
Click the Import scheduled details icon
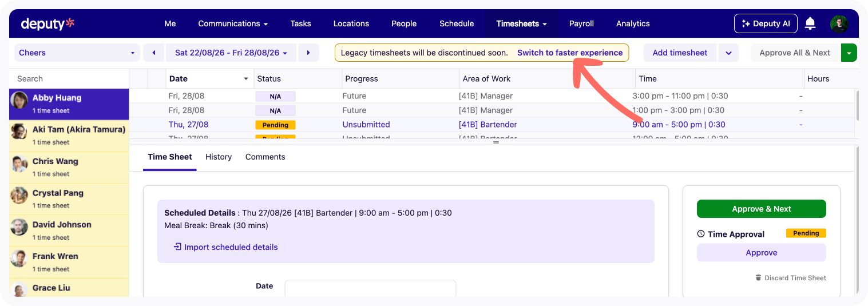click(177, 247)
